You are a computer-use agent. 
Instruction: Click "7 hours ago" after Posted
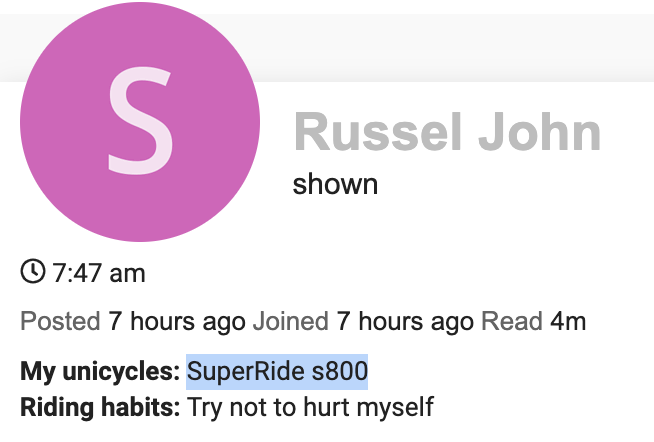tap(175, 322)
